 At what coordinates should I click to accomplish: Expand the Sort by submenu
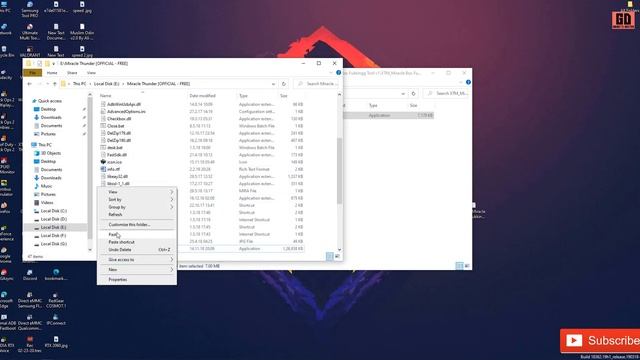(x=137, y=199)
